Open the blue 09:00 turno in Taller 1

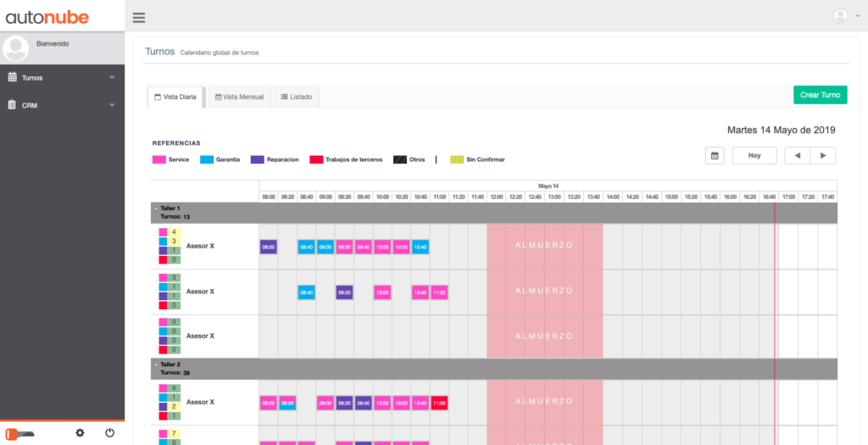325,247
